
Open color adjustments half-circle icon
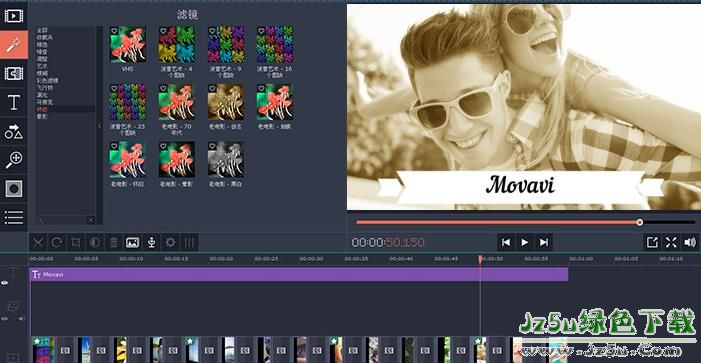[x=94, y=242]
